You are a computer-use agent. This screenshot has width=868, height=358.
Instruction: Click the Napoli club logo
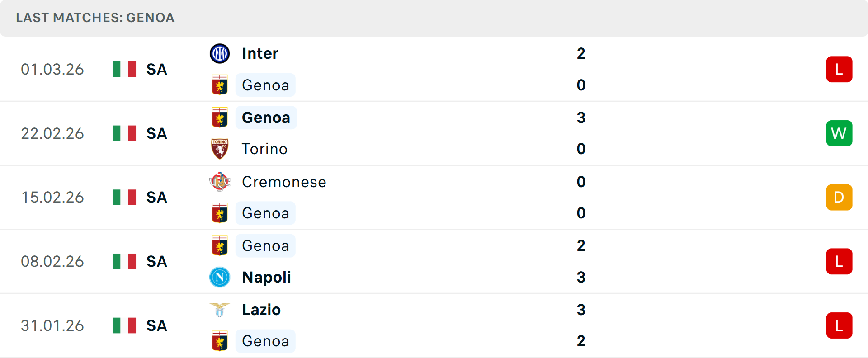[x=220, y=277]
